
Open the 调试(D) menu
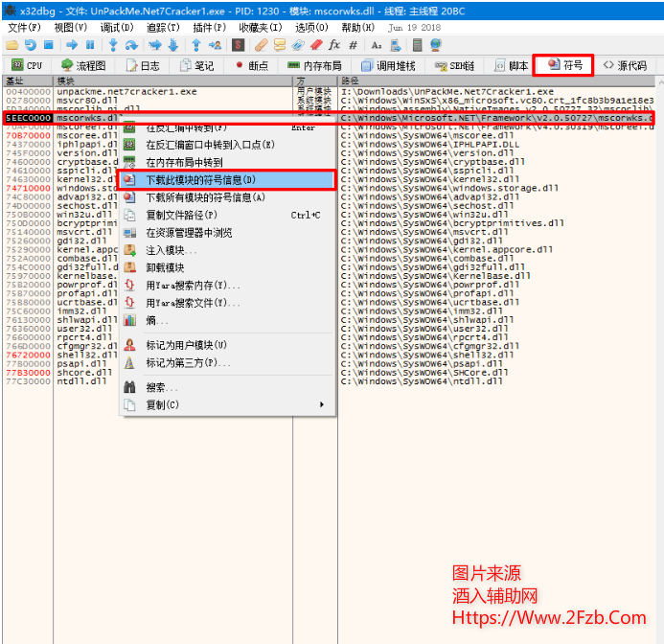click(117, 28)
